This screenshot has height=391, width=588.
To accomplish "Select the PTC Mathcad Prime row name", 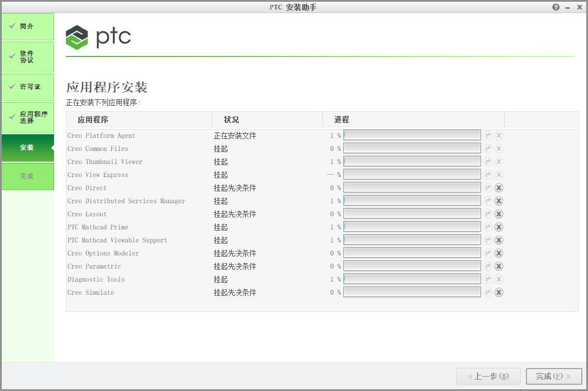I will (x=98, y=228).
